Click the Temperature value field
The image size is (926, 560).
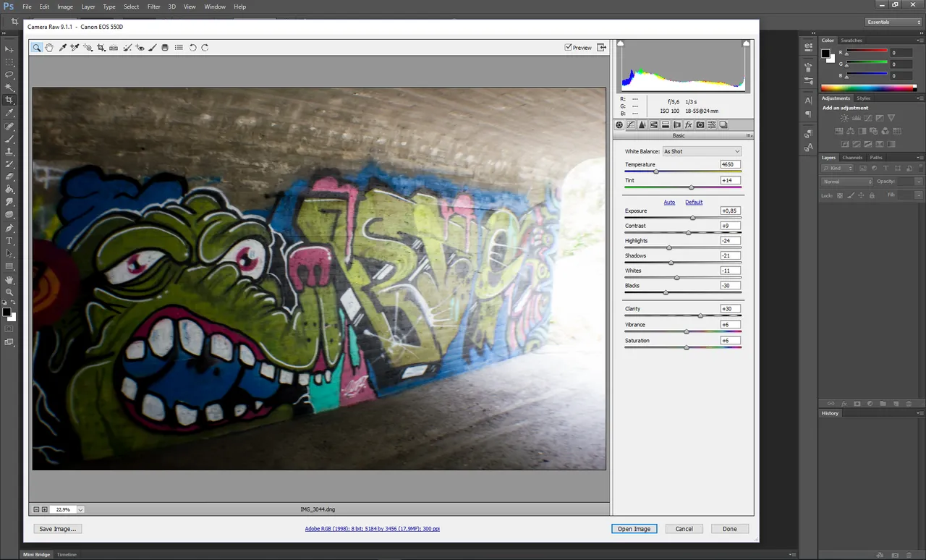(x=730, y=165)
